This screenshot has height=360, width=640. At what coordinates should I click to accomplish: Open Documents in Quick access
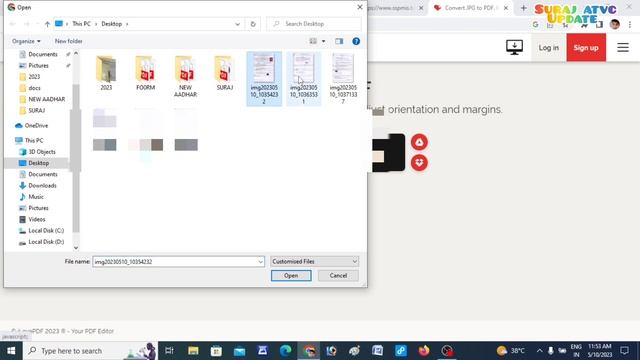coord(43,54)
